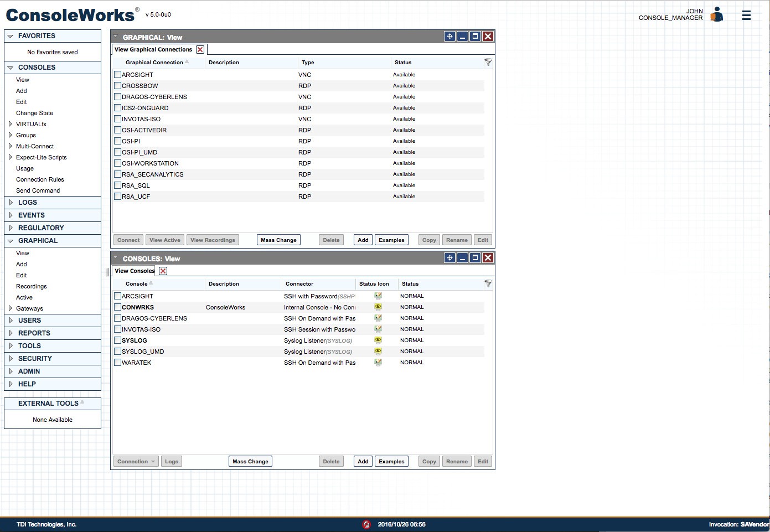Click the sidebar splitter handle

pos(107,271)
